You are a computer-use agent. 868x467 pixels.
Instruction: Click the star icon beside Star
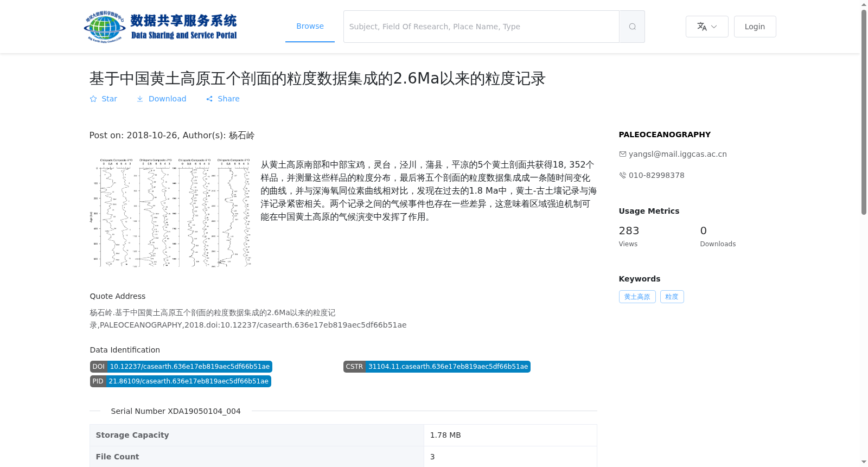click(93, 99)
